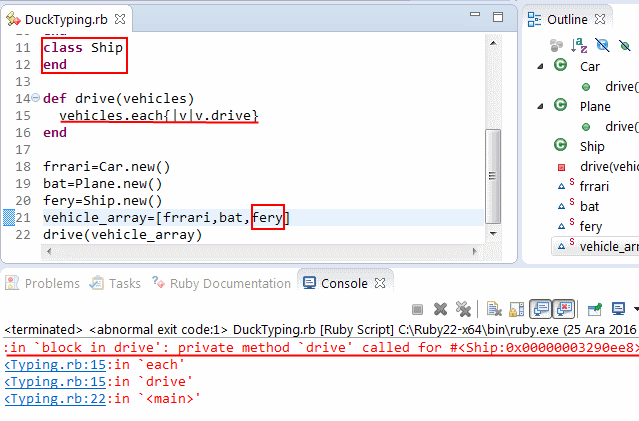The height and width of the screenshot is (421, 639).
Task: Toggle Show Console When Standard Out Changes
Action: [540, 309]
